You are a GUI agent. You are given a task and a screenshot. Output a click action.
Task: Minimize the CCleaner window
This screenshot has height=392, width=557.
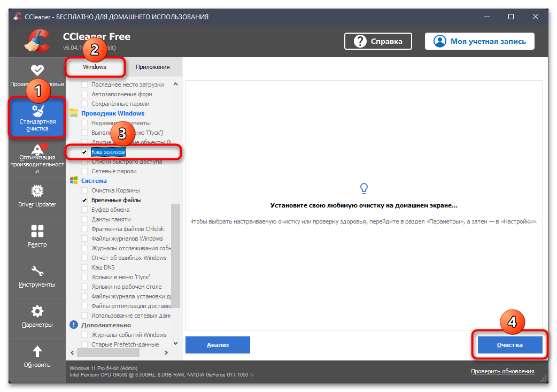(x=486, y=17)
